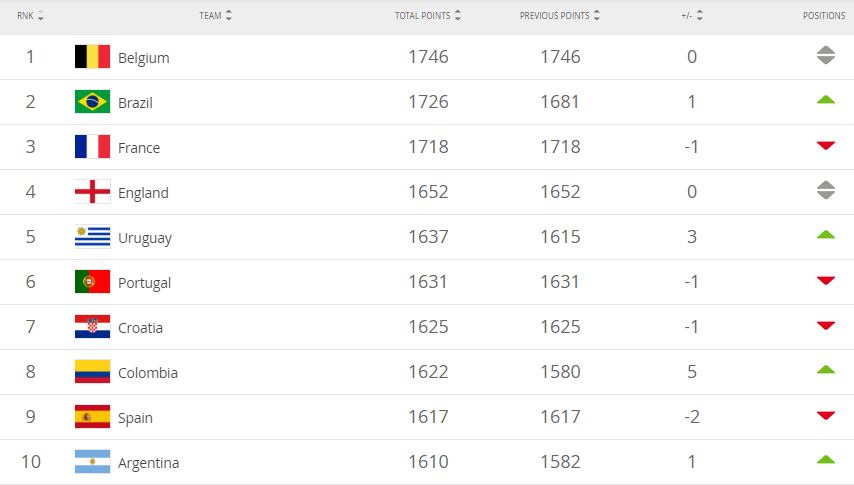Viewport: 854px width, 485px height.
Task: Click Brazil's green up-arrow position indicator
Action: pos(825,100)
